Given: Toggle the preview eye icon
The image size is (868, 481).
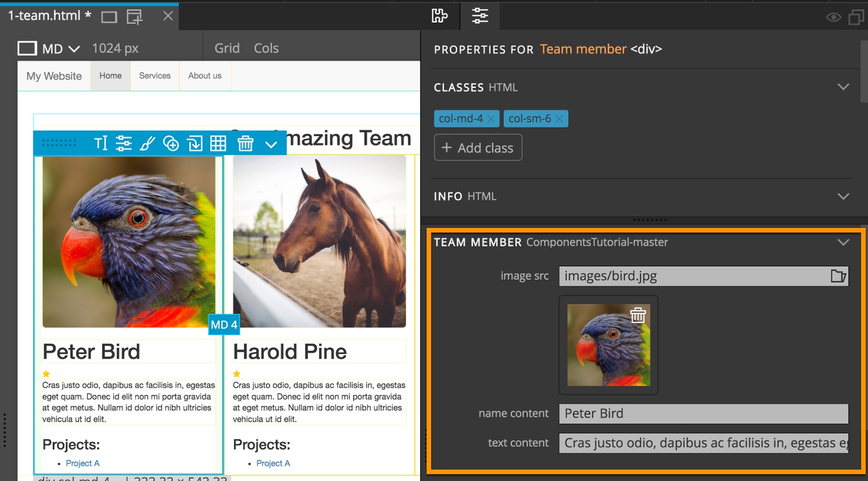Looking at the screenshot, I should [833, 17].
